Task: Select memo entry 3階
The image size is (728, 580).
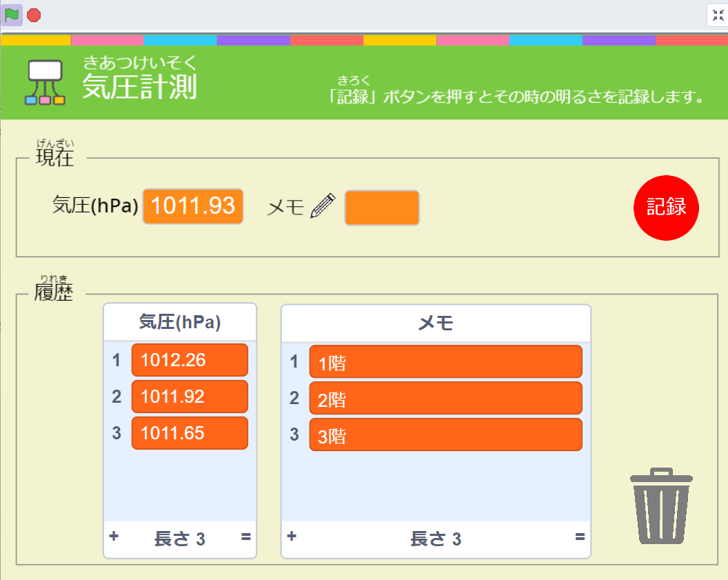Action: click(x=445, y=435)
